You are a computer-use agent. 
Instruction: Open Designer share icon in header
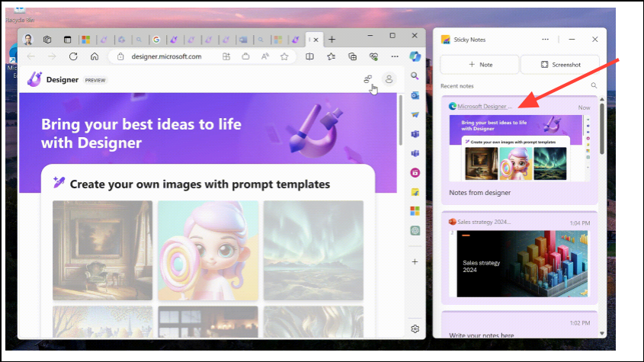pos(367,79)
